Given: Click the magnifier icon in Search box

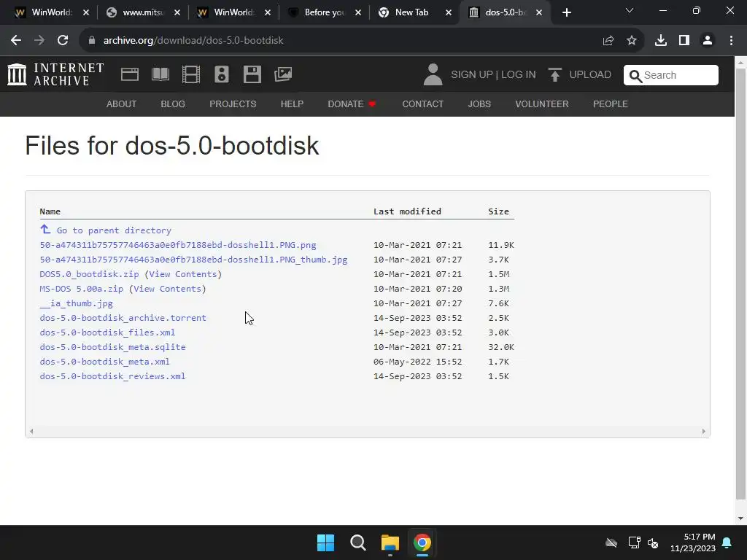Looking at the screenshot, I should coord(635,76).
